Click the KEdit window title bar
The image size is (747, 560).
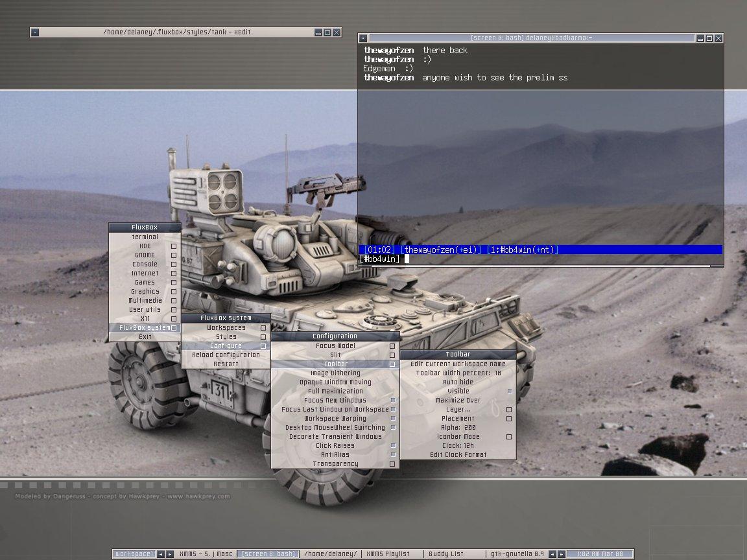click(x=177, y=32)
